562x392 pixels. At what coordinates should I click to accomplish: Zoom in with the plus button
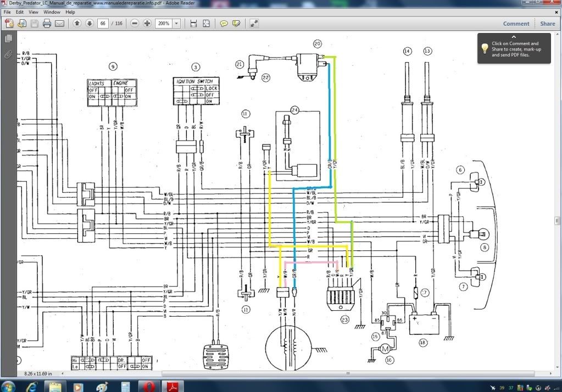[x=147, y=23]
